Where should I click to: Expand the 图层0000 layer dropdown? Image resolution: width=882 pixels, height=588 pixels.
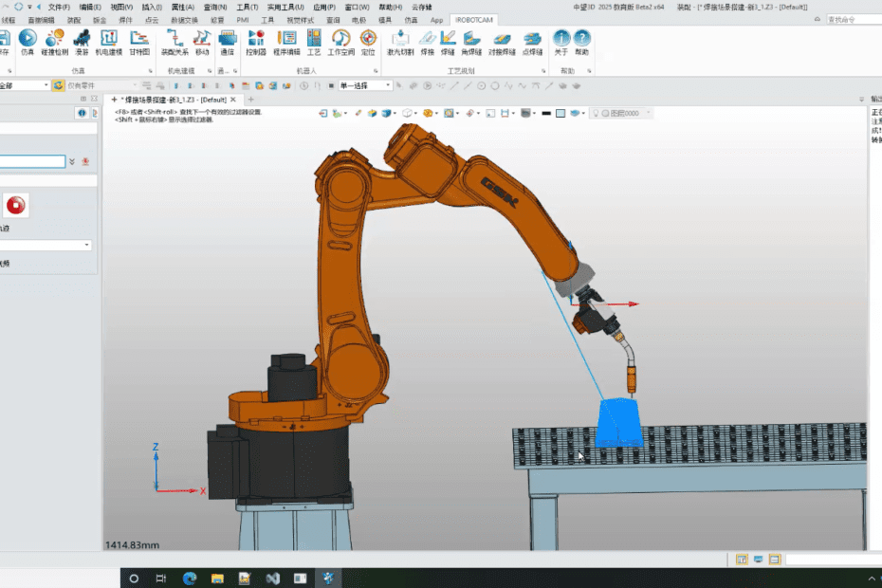pyautogui.click(x=649, y=113)
